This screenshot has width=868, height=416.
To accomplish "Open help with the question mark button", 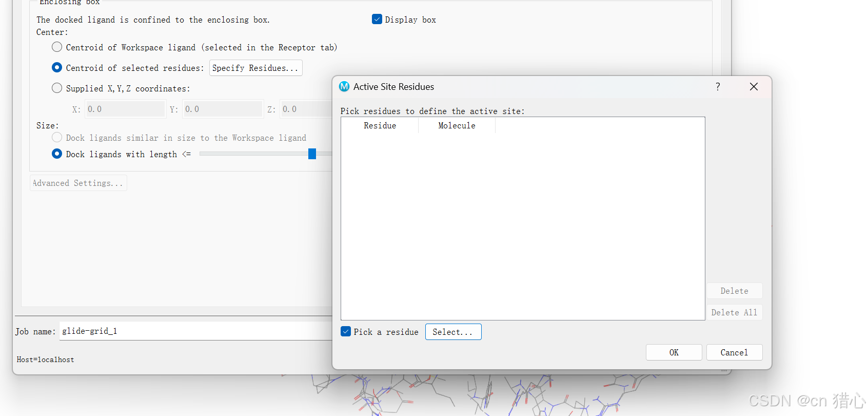I will (718, 87).
